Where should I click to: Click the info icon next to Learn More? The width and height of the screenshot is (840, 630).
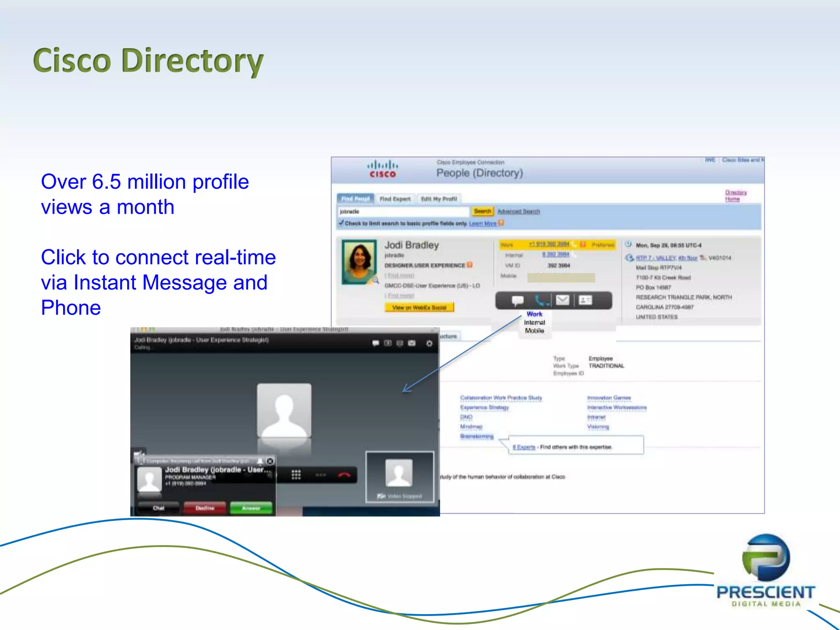[501, 223]
